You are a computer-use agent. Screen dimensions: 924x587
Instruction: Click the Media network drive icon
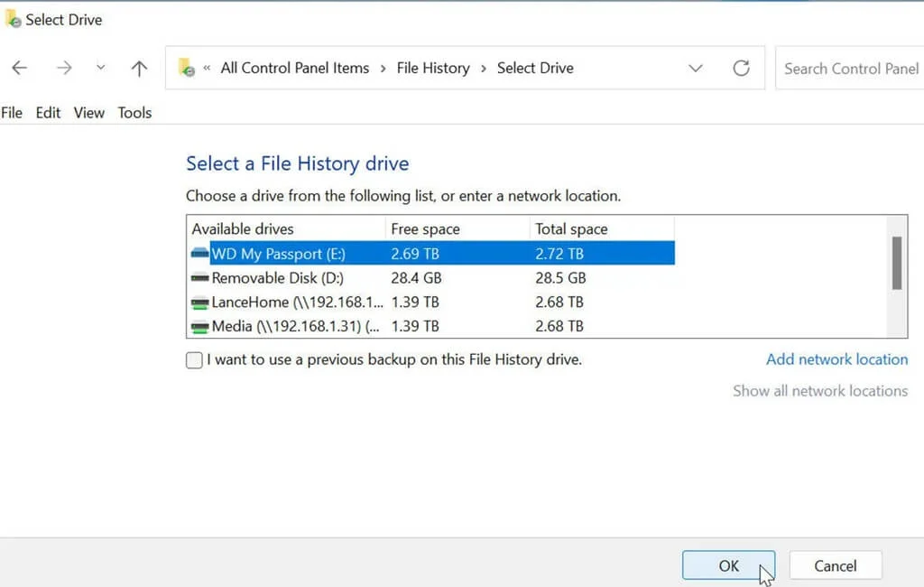[x=200, y=326]
